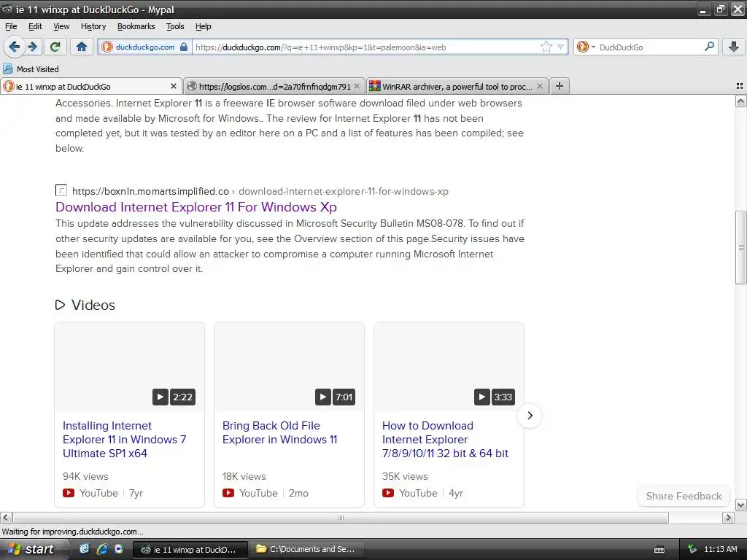
Task: Open the media player quick launch icon
Action: click(x=119, y=549)
